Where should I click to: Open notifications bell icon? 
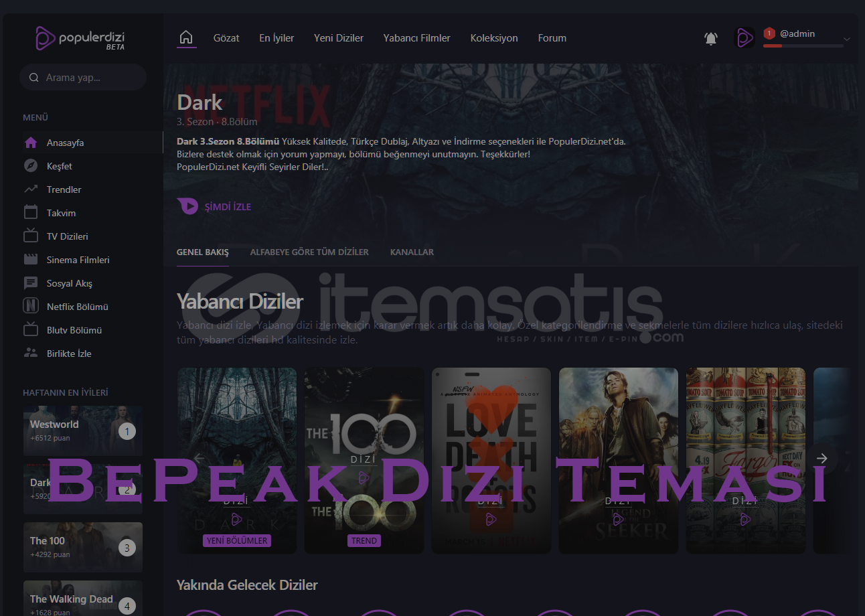[x=711, y=39]
